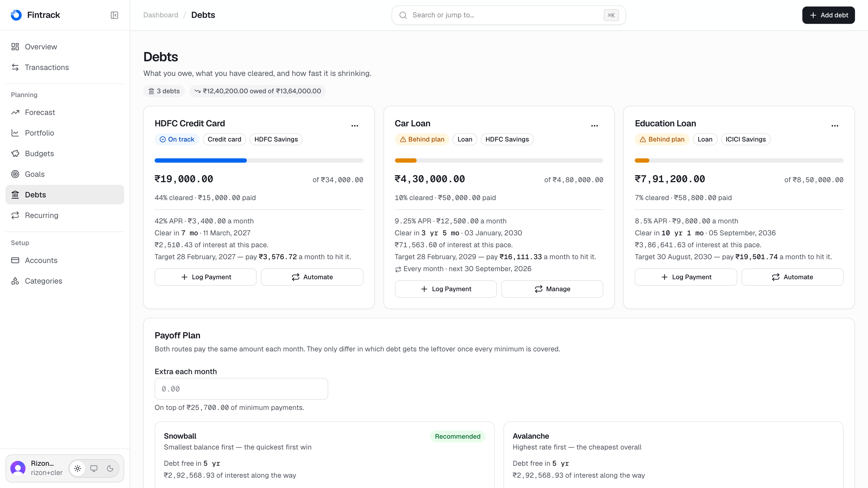Focus the Search or jump to field
This screenshot has height=488, width=868.
pos(509,15)
